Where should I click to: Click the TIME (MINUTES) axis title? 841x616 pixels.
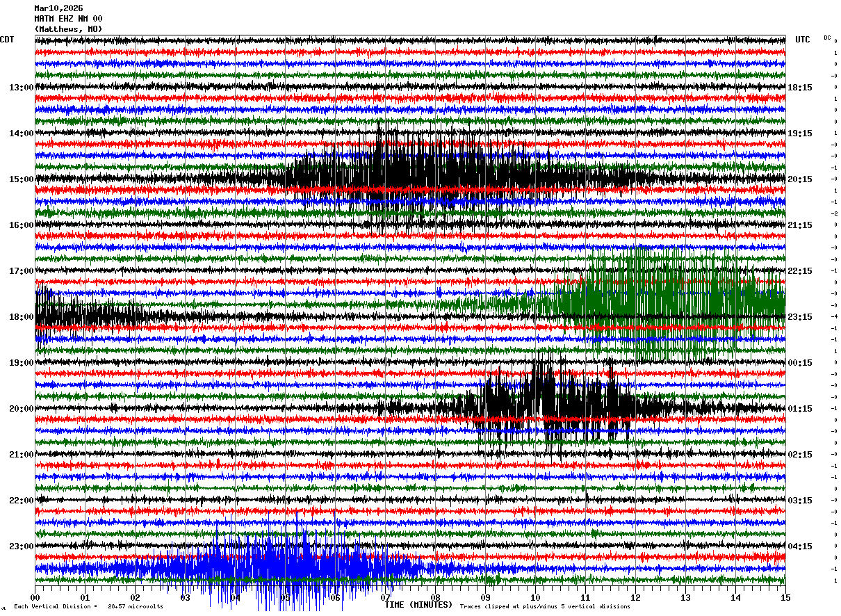tap(418, 605)
